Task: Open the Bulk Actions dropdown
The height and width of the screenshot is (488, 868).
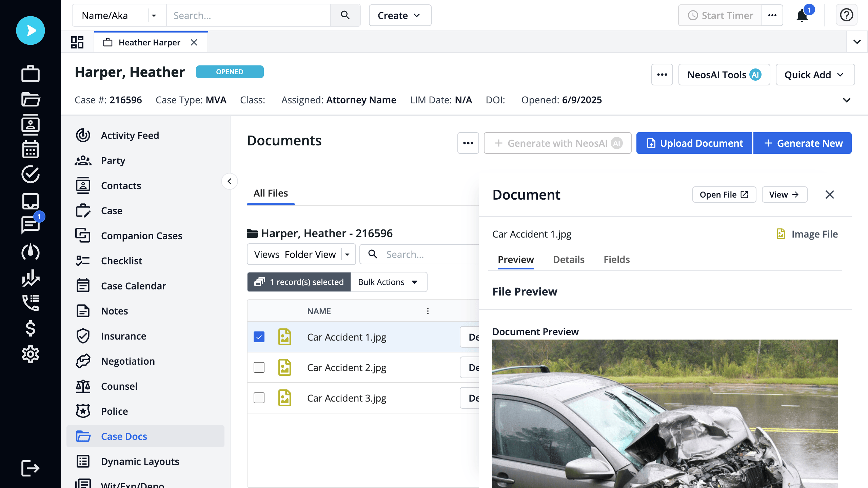Action: click(388, 282)
